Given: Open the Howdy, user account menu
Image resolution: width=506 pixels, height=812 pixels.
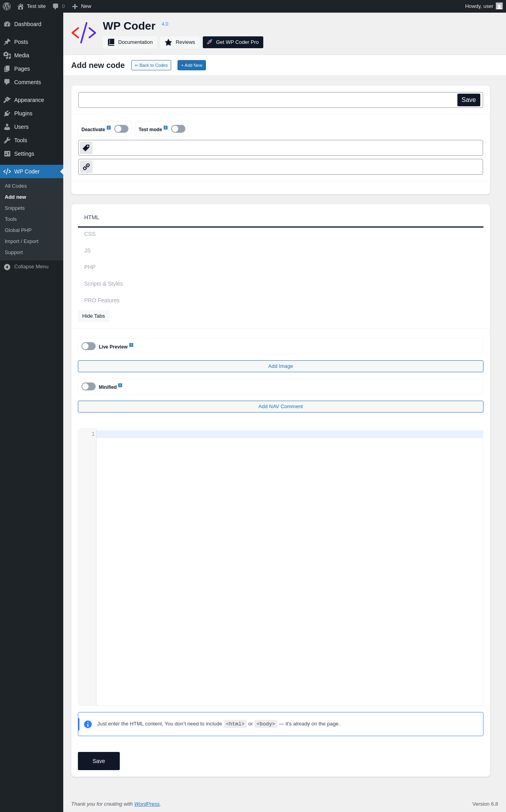Looking at the screenshot, I should [483, 6].
